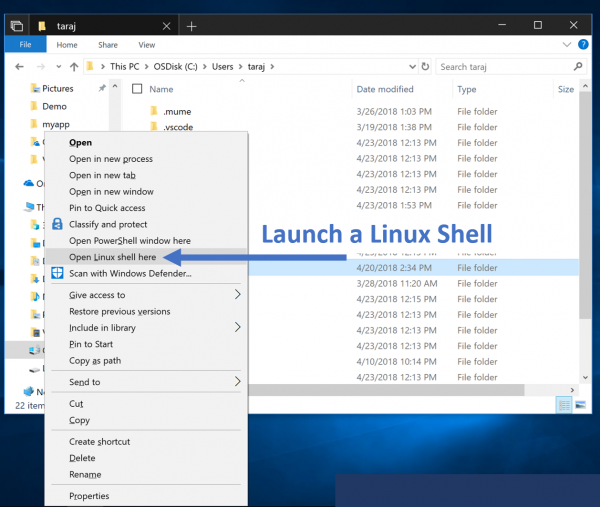600x507 pixels.
Task: Click Users in the breadcrumb path
Action: [224, 67]
